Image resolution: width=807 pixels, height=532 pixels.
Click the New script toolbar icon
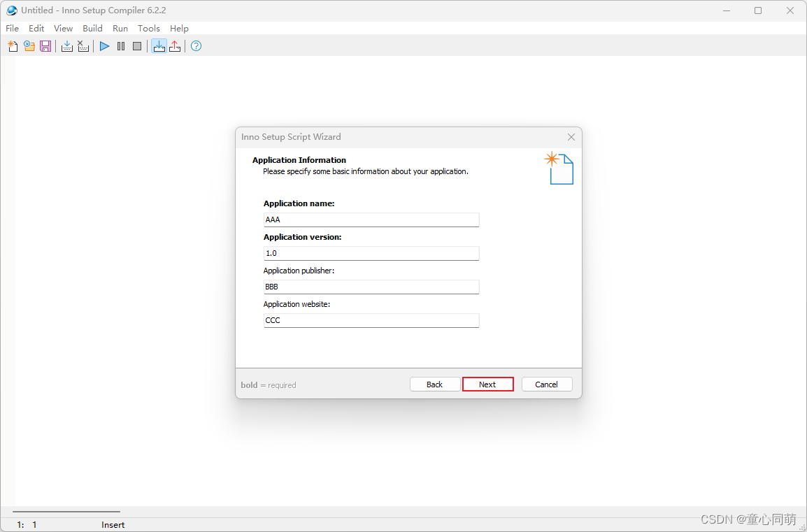point(13,46)
